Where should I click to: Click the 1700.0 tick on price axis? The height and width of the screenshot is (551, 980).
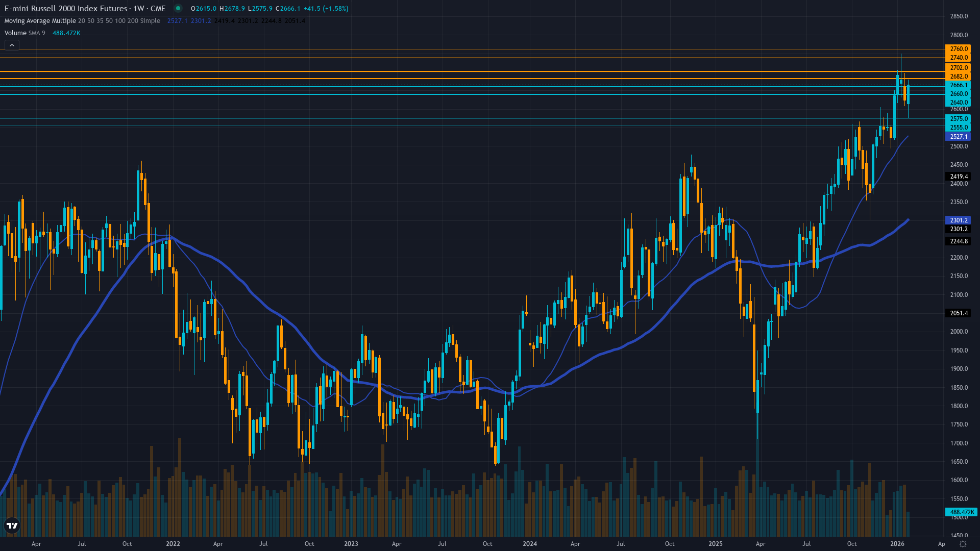(959, 443)
